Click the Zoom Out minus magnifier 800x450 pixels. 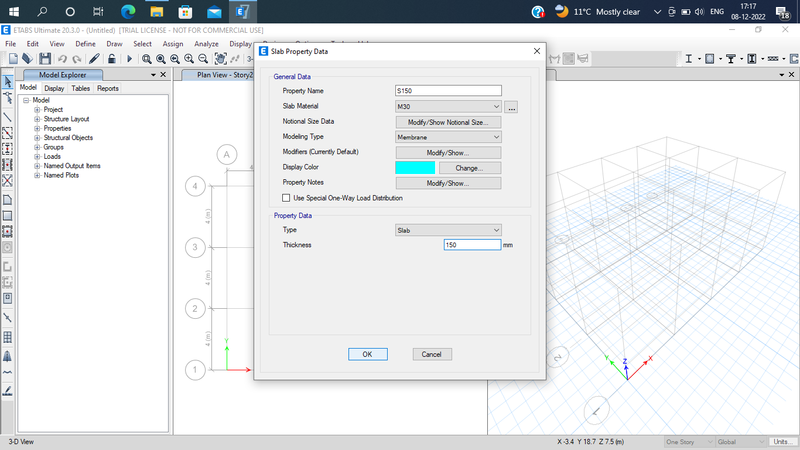tap(203, 59)
